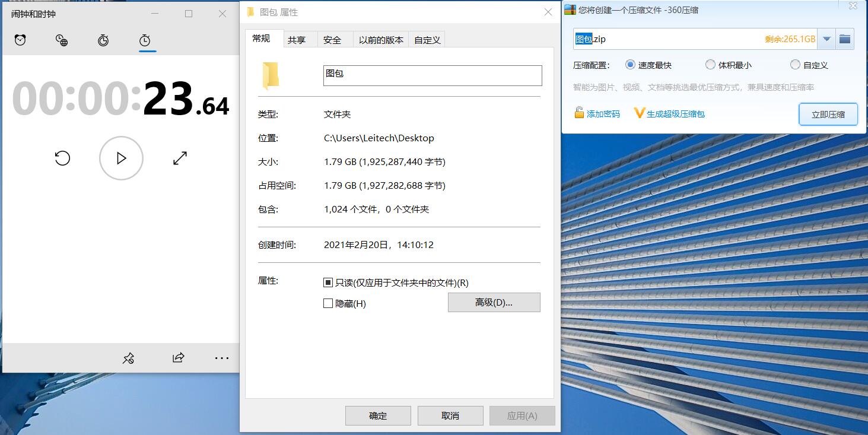The image size is (868, 435).
Task: Click the 立即压缩 button
Action: point(828,115)
